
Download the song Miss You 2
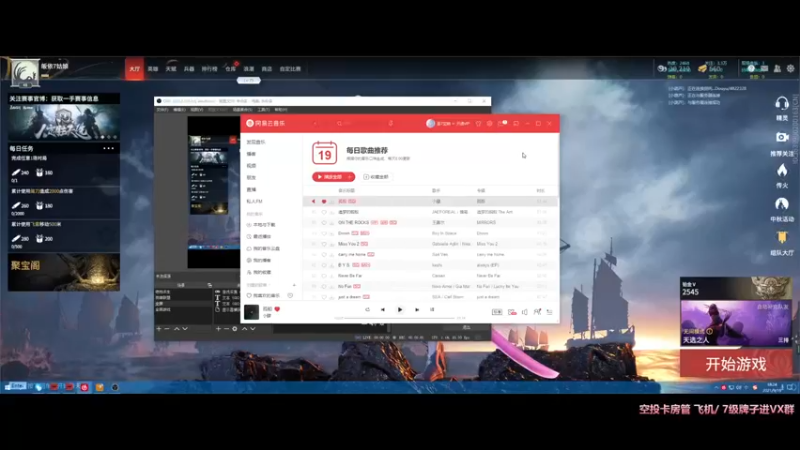332,244
